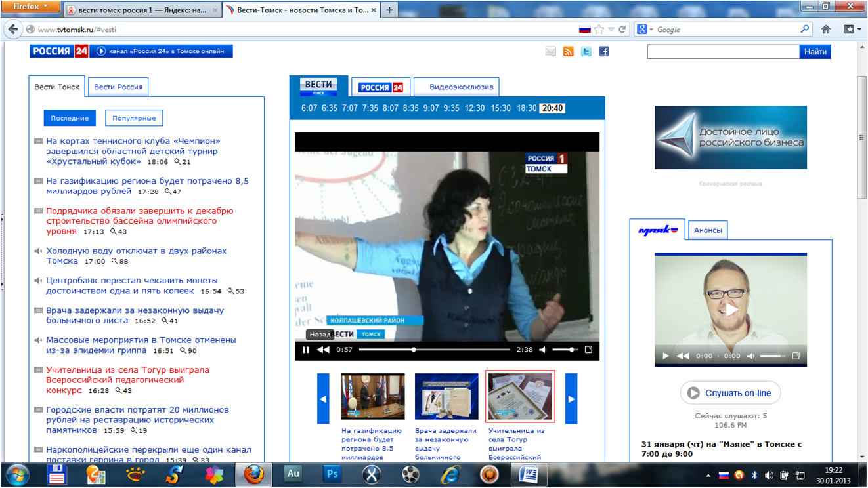The height and width of the screenshot is (488, 868).
Task: Click the rewind icon in Маяк player
Action: click(683, 356)
